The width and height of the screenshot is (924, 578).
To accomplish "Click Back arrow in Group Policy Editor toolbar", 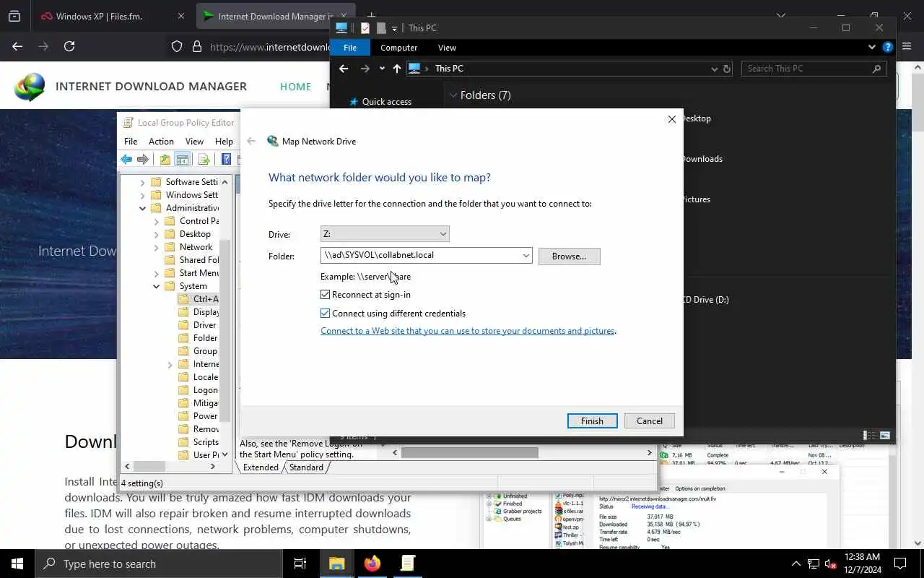I will click(126, 160).
